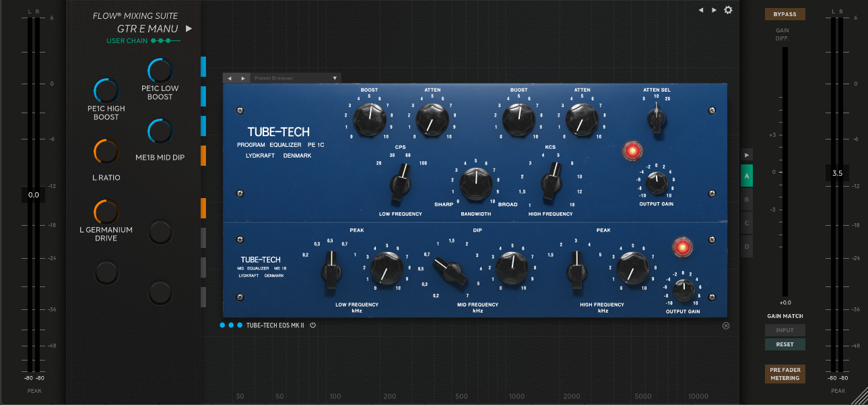This screenshot has width=868, height=405.
Task: Click the gain match RESET button
Action: click(784, 344)
